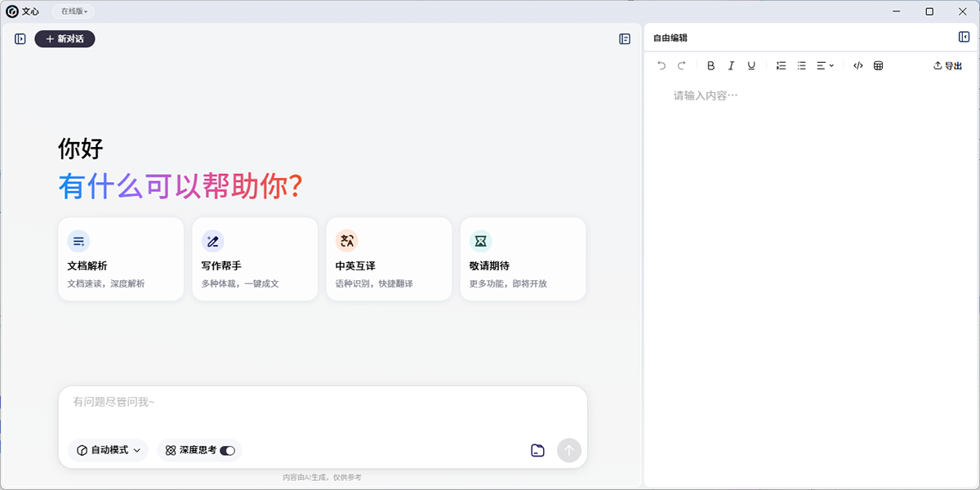Select the 中英互译 translation card
This screenshot has width=980, height=490.
tap(389, 259)
